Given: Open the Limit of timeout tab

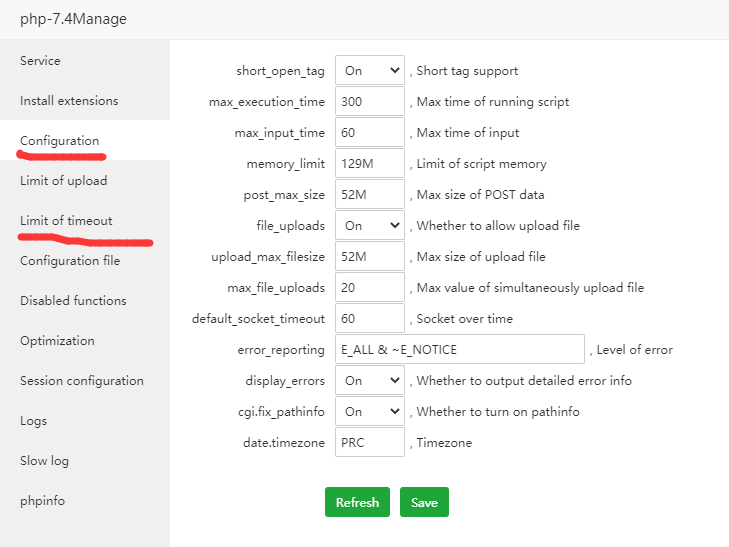Looking at the screenshot, I should 66,221.
